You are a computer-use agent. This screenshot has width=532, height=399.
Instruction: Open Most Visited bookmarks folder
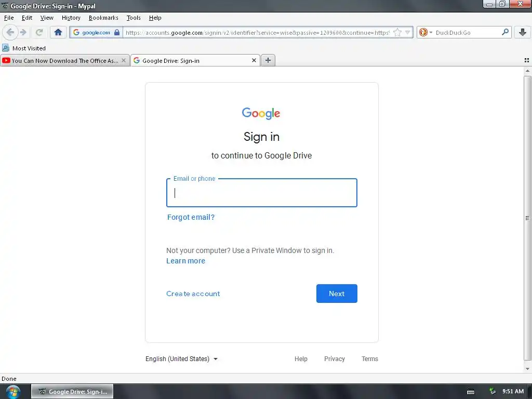24,48
